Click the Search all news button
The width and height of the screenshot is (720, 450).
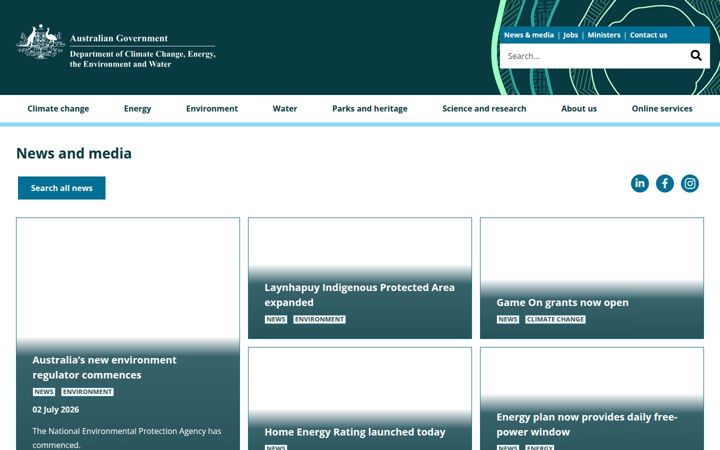click(x=62, y=188)
